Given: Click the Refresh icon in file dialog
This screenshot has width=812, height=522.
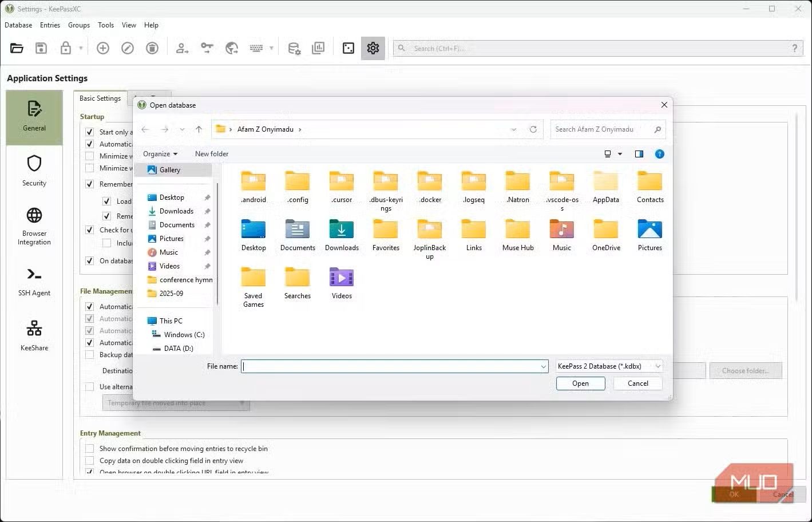Looking at the screenshot, I should (x=533, y=129).
